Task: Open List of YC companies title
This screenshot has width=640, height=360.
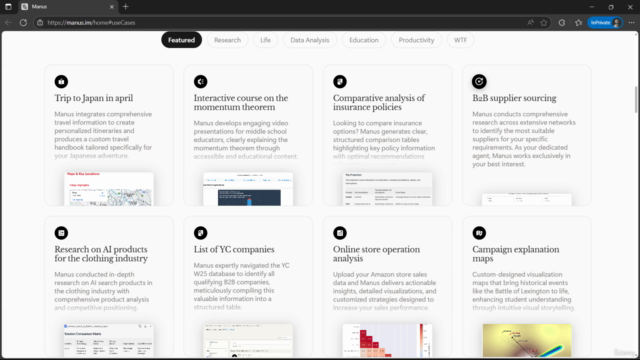Action: 234,249
